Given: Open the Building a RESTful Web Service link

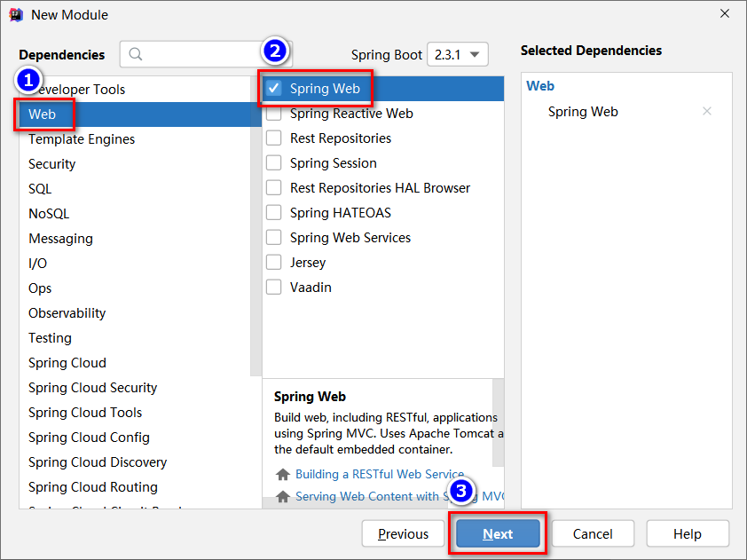Looking at the screenshot, I should (x=380, y=474).
